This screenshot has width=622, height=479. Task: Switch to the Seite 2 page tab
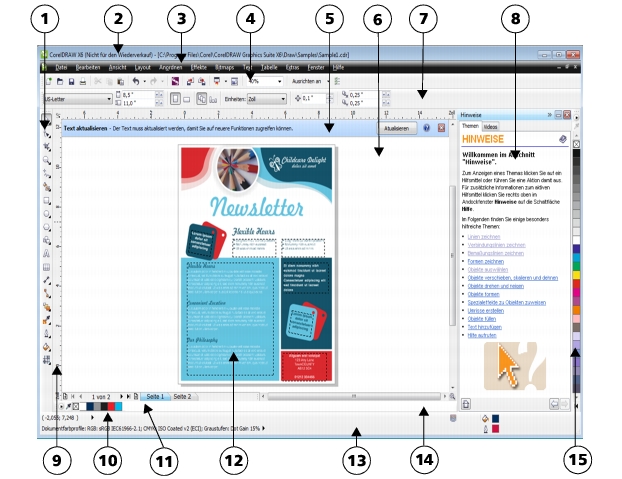tap(182, 396)
